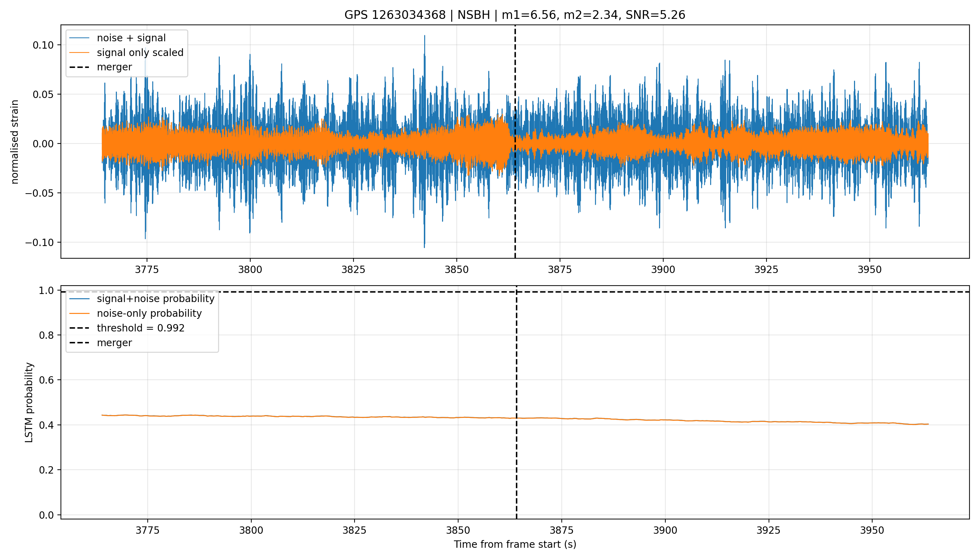Image resolution: width=980 pixels, height=560 pixels.
Task: Click the 0.6 tick on probability axis
Action: click(x=47, y=380)
